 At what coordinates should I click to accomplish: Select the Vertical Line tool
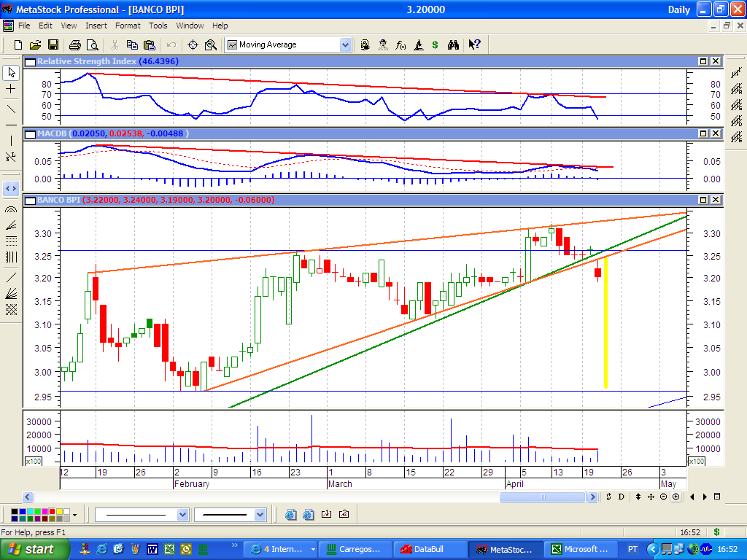tap(11, 141)
